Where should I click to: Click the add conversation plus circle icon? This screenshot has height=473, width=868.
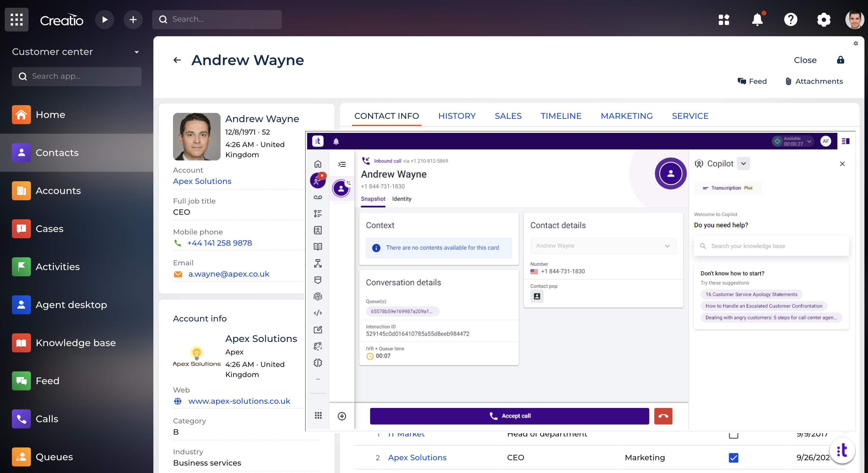click(x=342, y=416)
